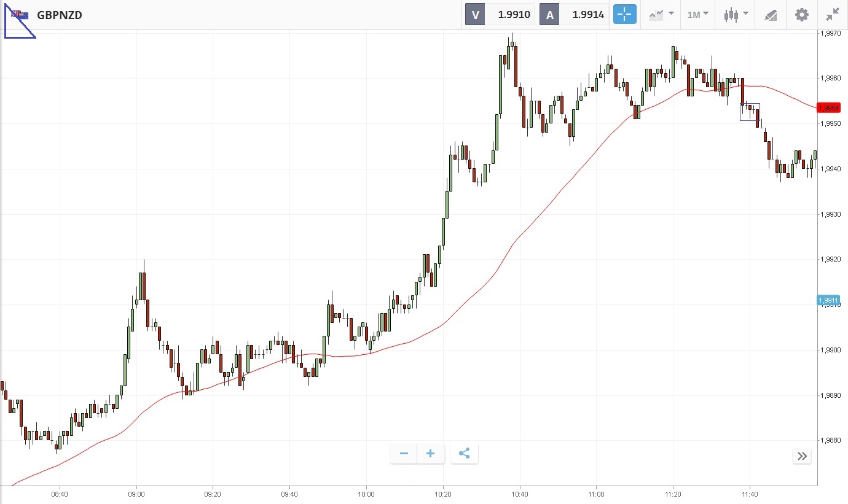Viewport: 848px width, 504px height.
Task: Click the V sell price button
Action: [500, 15]
